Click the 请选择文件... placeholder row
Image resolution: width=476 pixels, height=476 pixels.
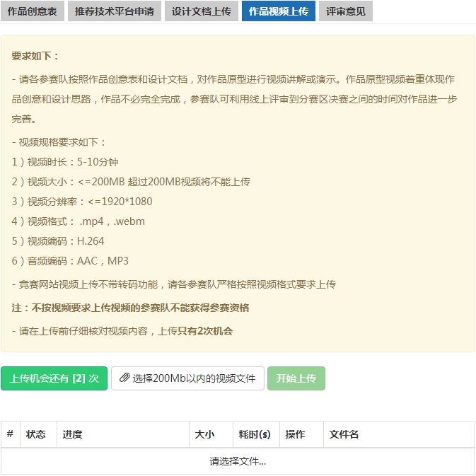coord(238,461)
